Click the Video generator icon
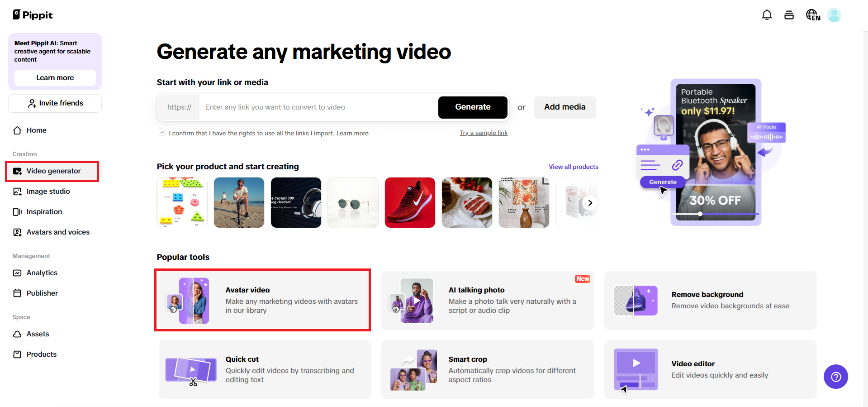This screenshot has height=407, width=868. click(x=17, y=171)
